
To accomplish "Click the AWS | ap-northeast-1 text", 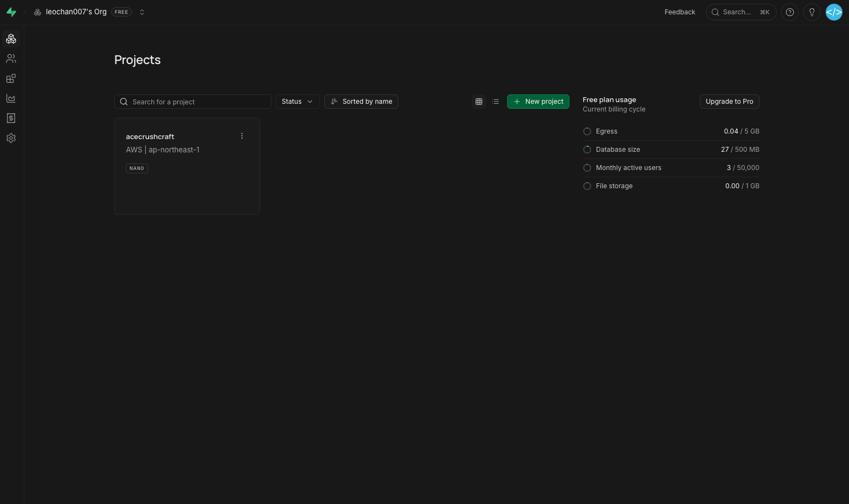I will pyautogui.click(x=163, y=150).
